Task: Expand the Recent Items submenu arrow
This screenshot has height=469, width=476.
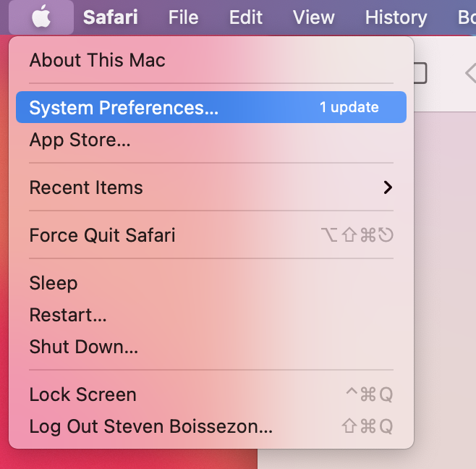Action: click(388, 187)
